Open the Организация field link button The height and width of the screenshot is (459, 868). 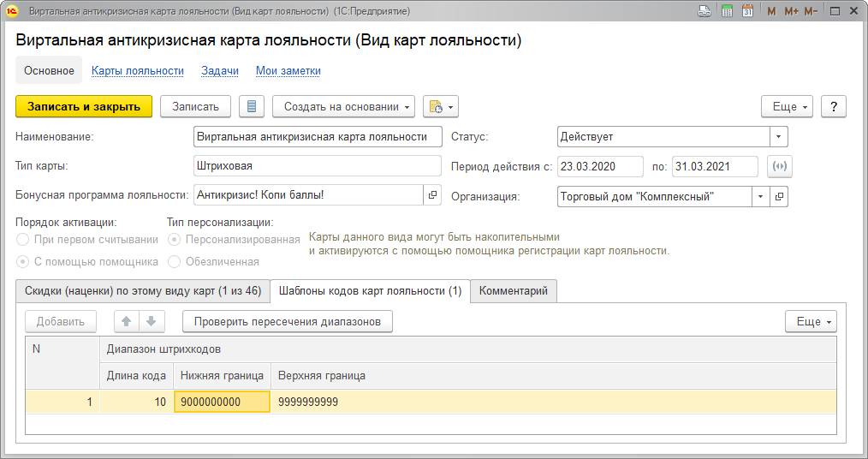779,196
